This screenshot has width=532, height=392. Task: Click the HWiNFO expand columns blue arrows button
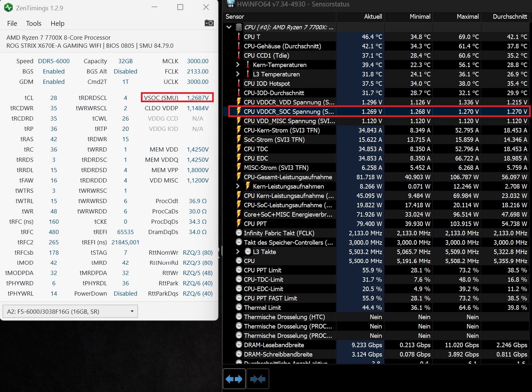[234, 379]
